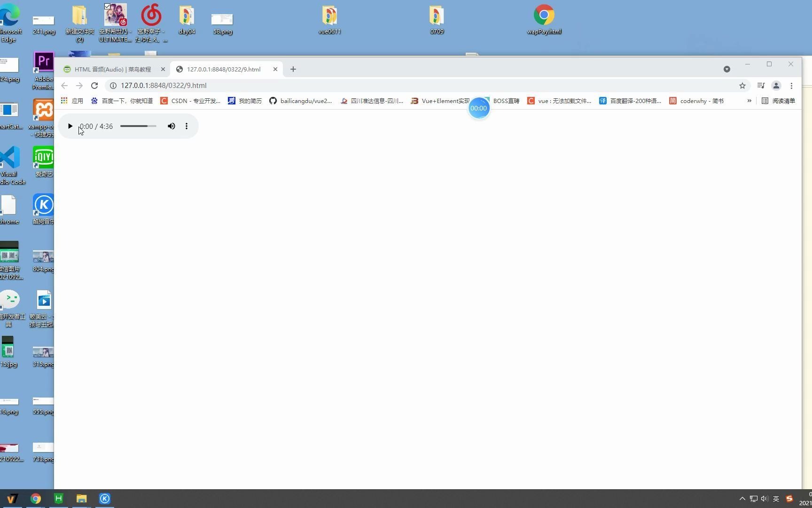Mute the audio player volume

(172, 126)
